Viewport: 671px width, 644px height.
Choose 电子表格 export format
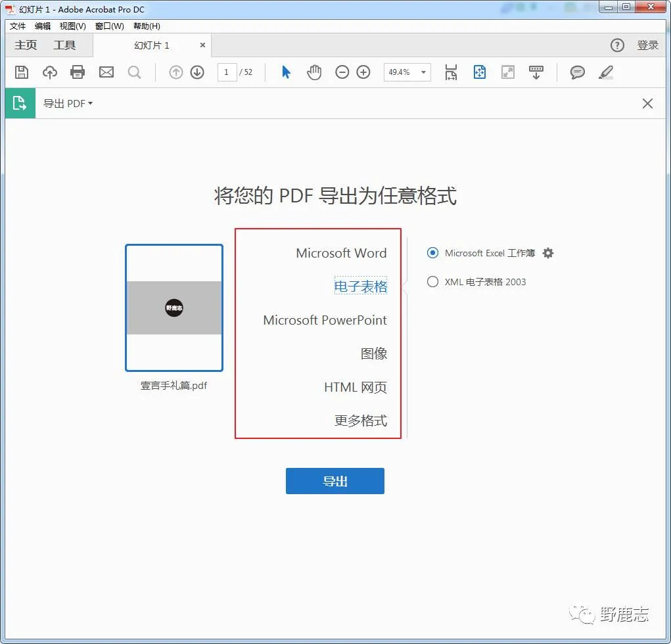(x=361, y=287)
